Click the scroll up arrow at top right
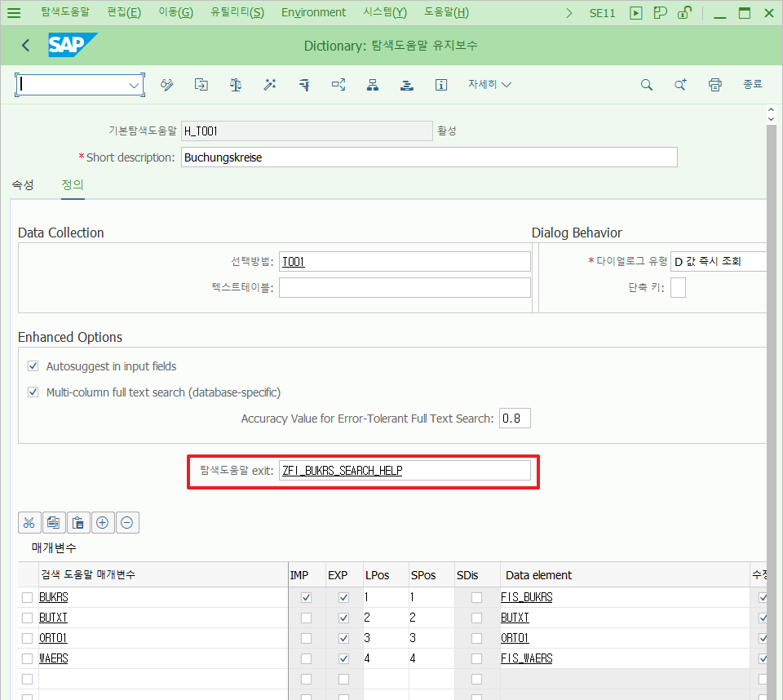Screen dimensions: 783x700 pyautogui.click(x=771, y=109)
